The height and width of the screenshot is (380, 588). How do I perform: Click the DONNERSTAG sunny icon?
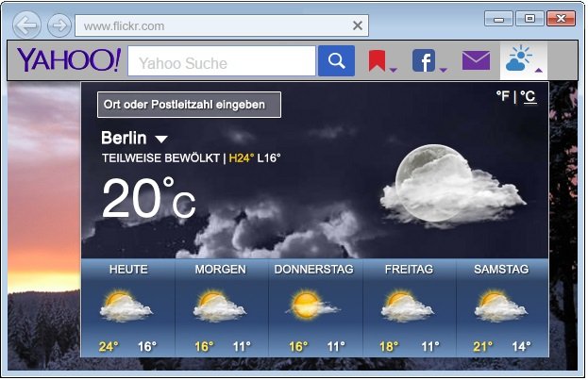click(x=312, y=306)
